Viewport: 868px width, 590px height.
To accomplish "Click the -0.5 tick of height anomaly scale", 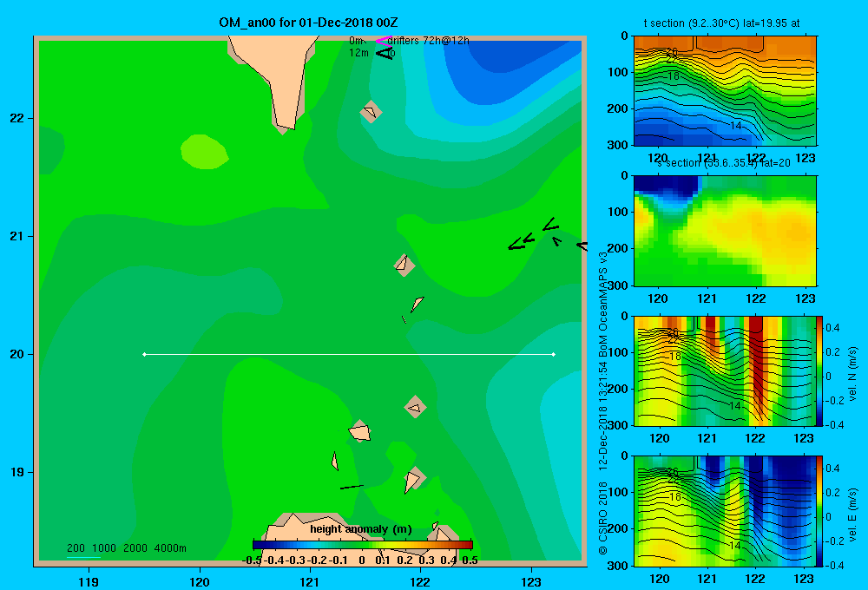I will (252, 560).
